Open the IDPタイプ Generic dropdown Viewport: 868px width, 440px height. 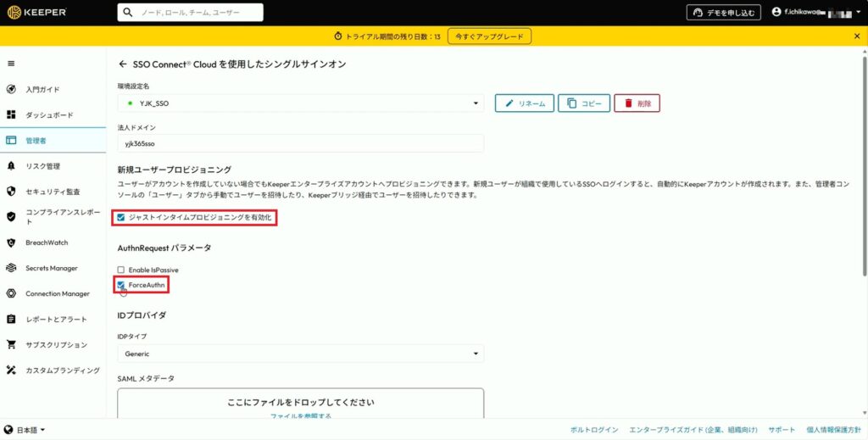coord(301,354)
